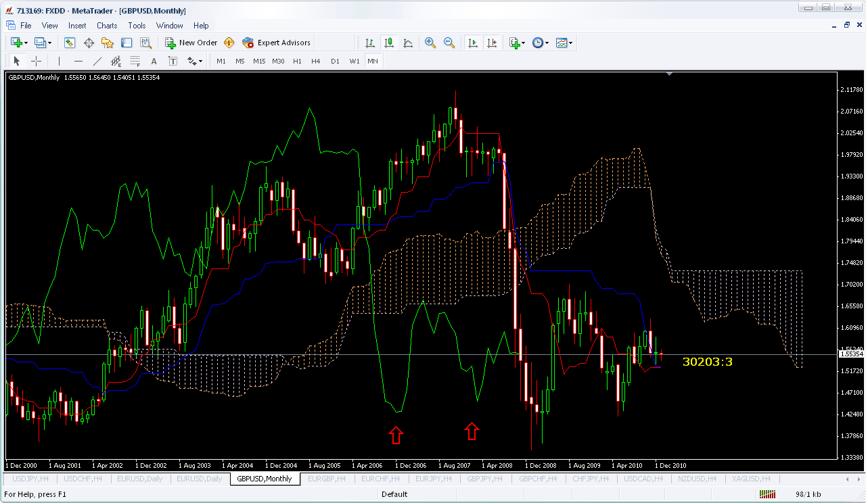This screenshot has height=503, width=868.
Task: Expand the Profiles dropdown arrow
Action: coord(49,43)
